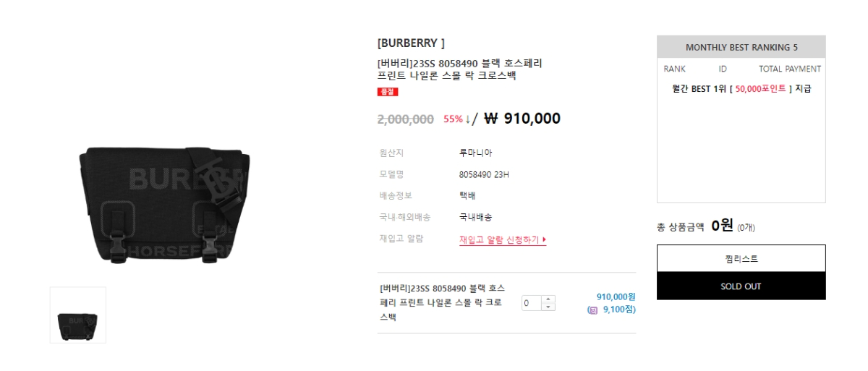Viewport: 868px width, 371px height.
Task: Click the 910,000원 option price
Action: [x=616, y=297]
